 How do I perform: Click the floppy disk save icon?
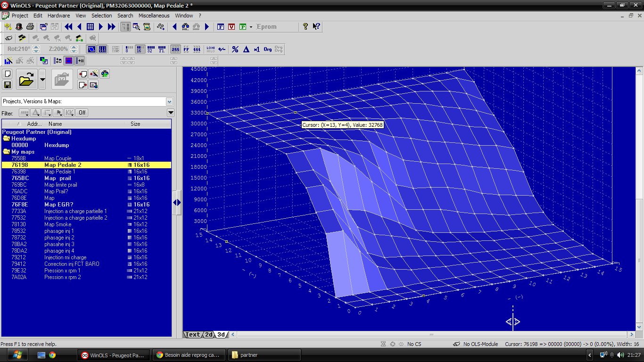7,85
